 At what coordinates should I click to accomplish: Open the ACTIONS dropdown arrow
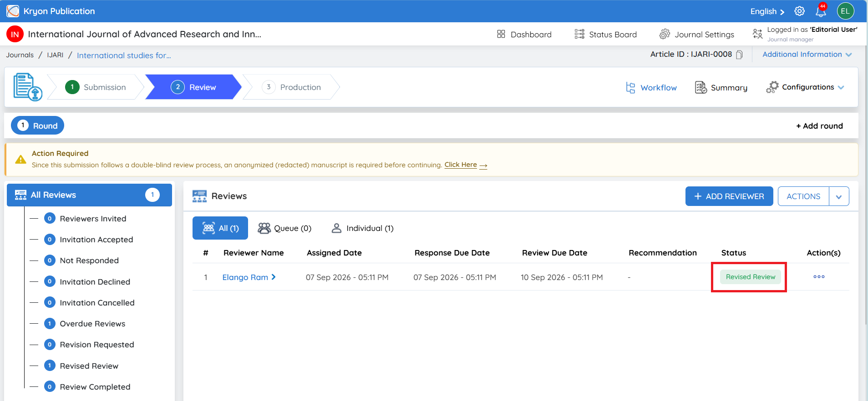839,196
